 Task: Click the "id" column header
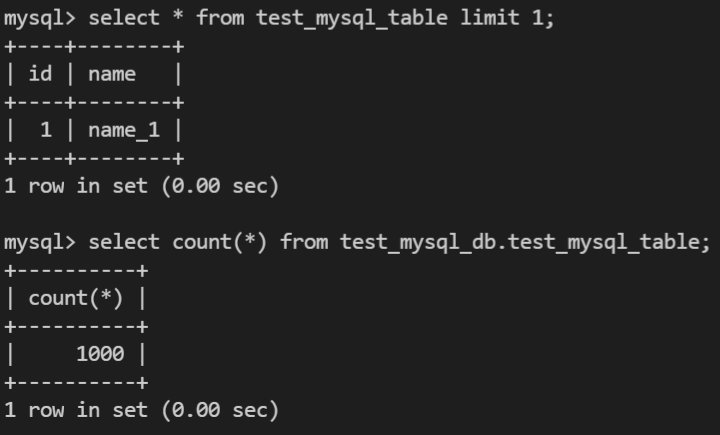pyautogui.click(x=40, y=74)
